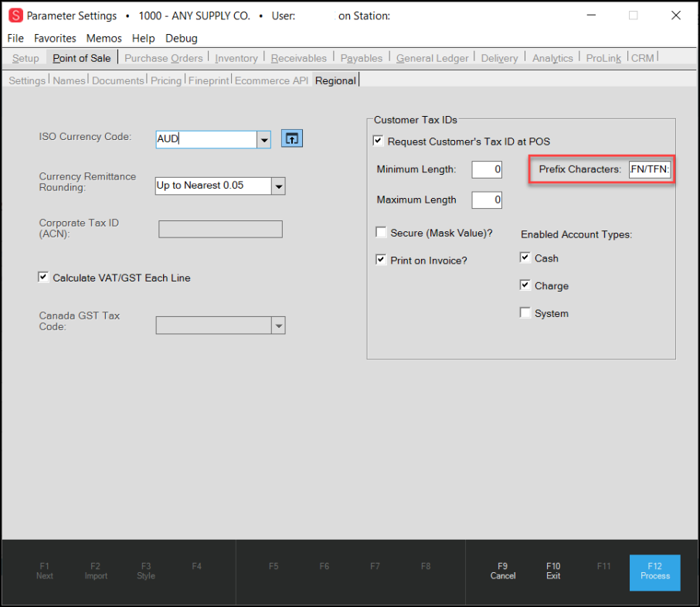Open the Memos menu

pyautogui.click(x=104, y=39)
